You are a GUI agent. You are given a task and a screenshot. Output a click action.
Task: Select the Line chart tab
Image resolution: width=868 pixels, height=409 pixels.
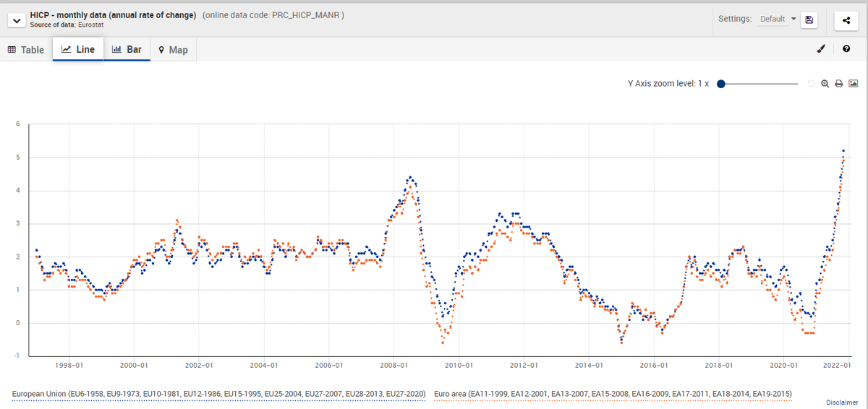pyautogui.click(x=78, y=49)
